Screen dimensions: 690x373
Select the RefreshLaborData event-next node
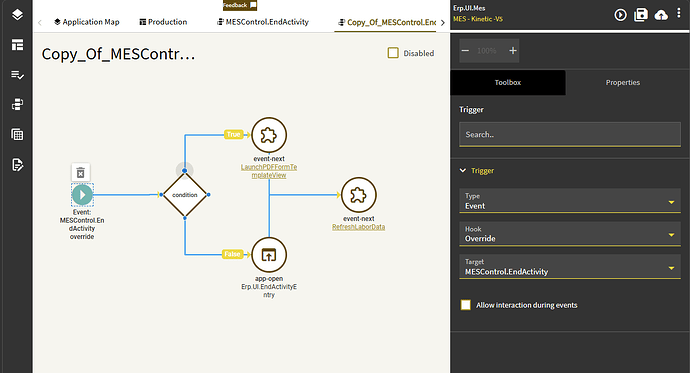(359, 195)
